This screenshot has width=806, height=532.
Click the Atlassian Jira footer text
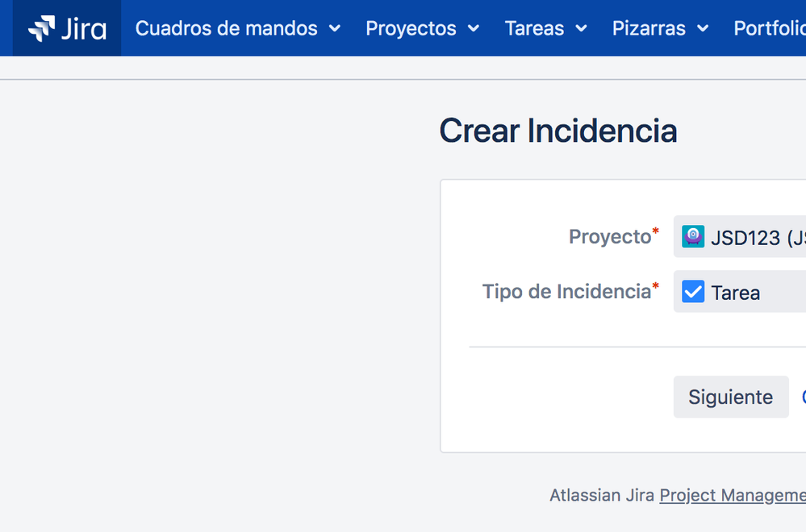click(601, 496)
